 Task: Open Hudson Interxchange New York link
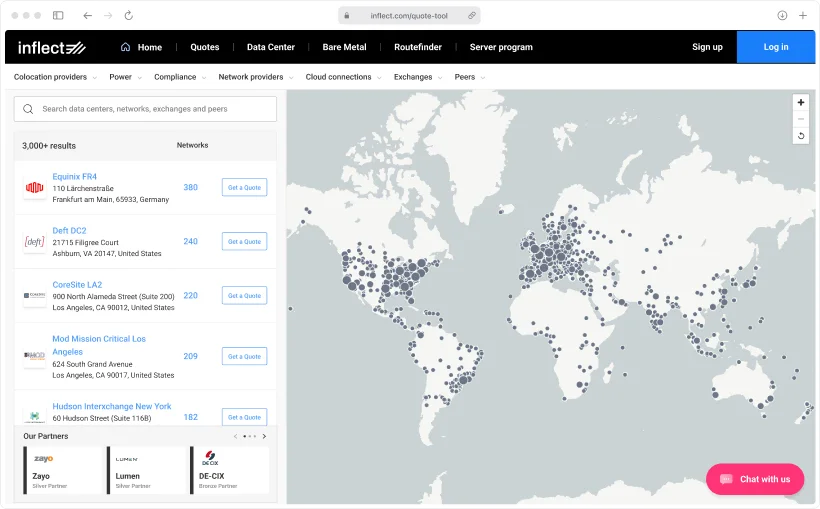[111, 406]
